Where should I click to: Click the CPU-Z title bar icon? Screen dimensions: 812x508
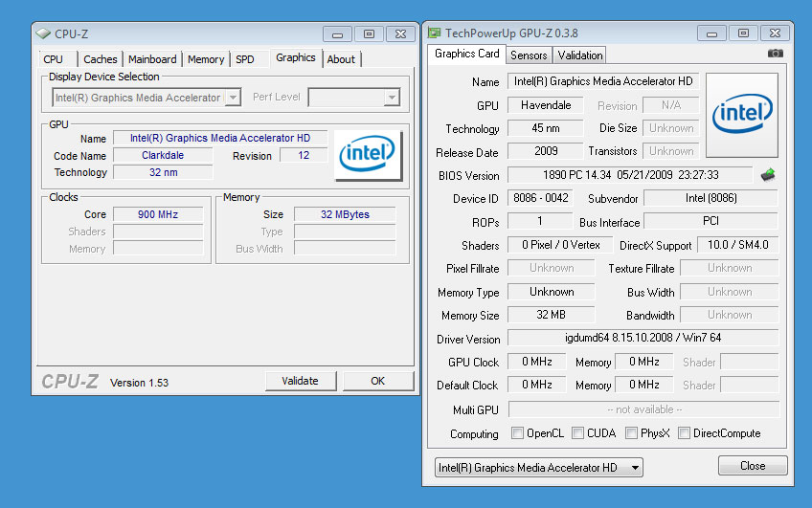(x=43, y=33)
